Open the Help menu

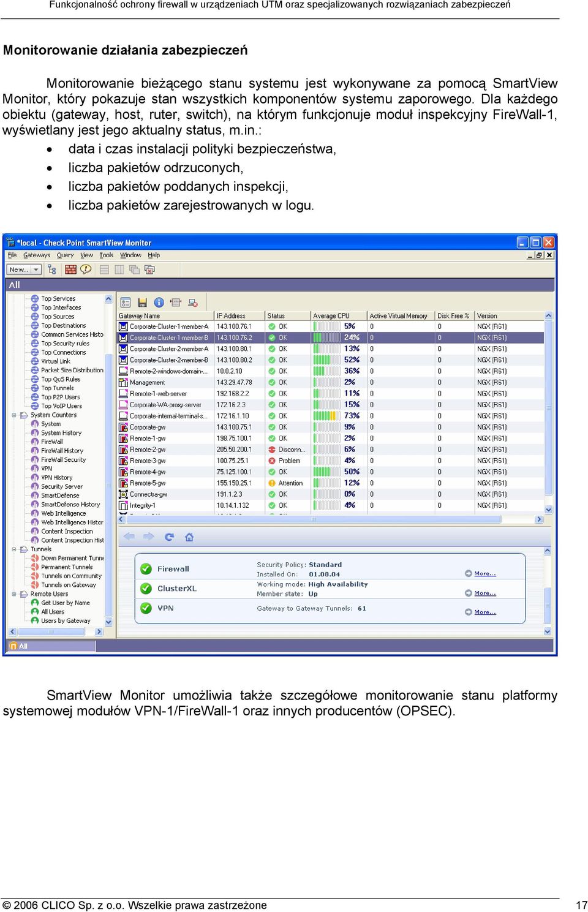(154, 255)
